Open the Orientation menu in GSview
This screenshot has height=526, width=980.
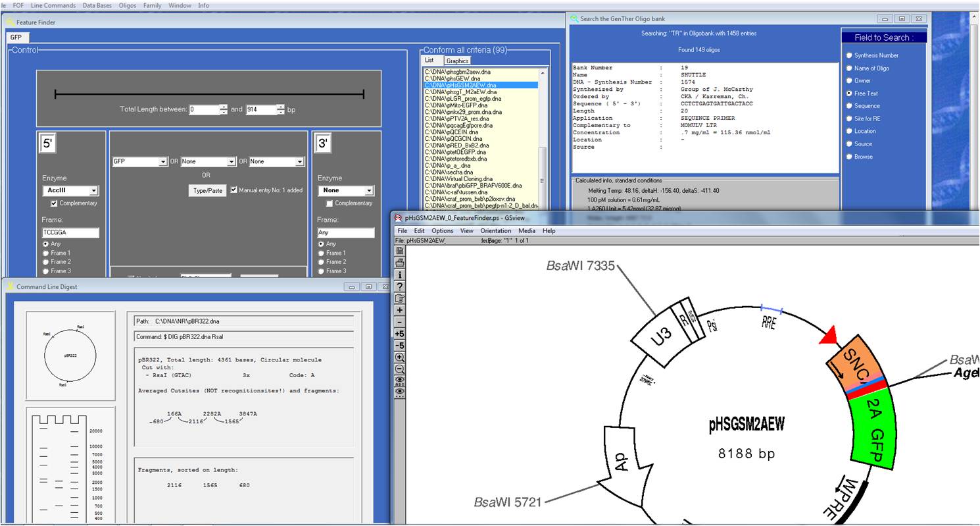click(x=495, y=231)
